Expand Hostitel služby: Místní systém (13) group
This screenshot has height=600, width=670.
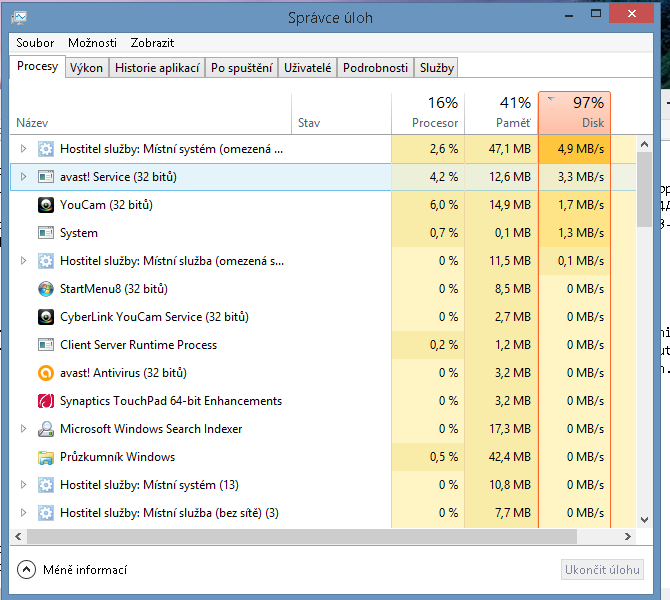[24, 485]
